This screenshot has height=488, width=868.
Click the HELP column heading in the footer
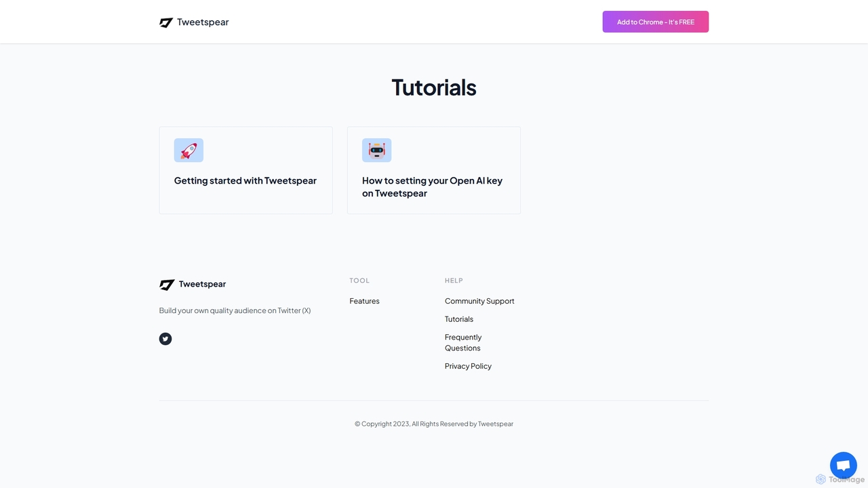click(x=454, y=281)
